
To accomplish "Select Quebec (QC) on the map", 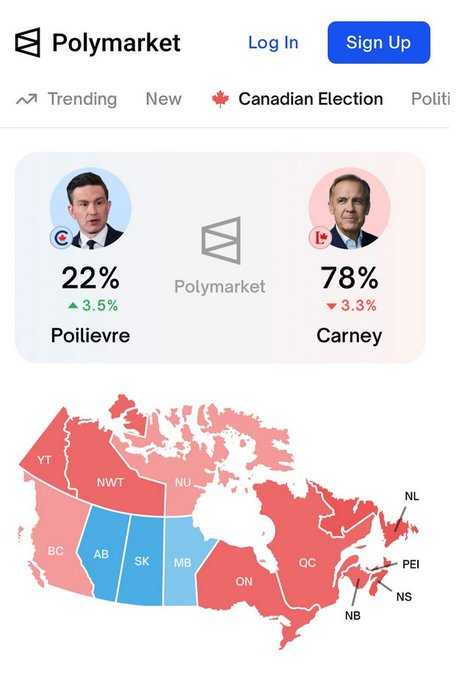I will [307, 562].
